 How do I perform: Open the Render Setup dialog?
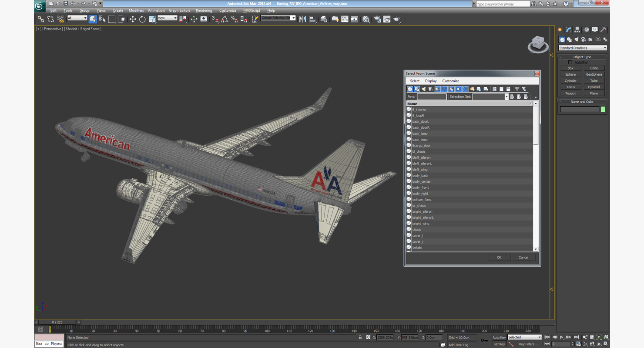(x=377, y=19)
